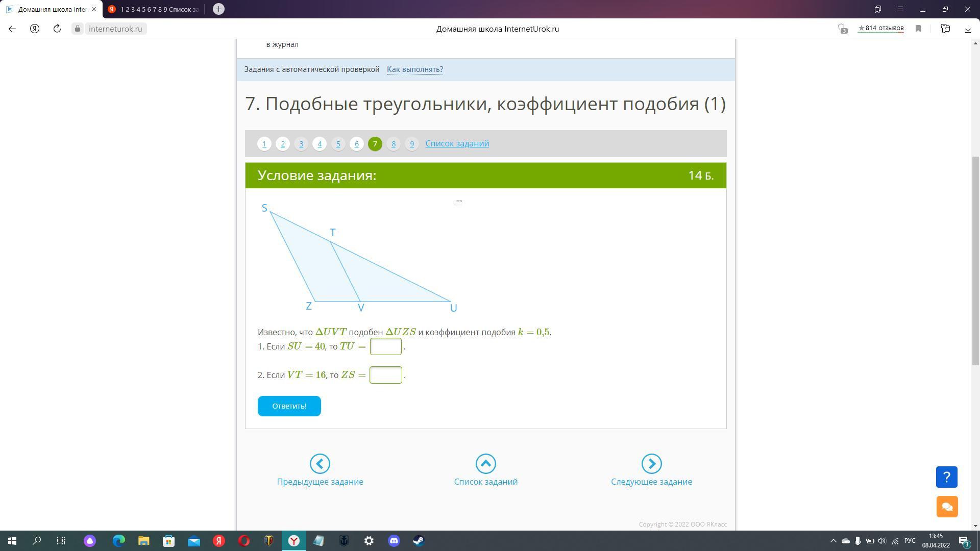The width and height of the screenshot is (980, 551).
Task: Open browser downloads arrow icon
Action: pos(967,29)
